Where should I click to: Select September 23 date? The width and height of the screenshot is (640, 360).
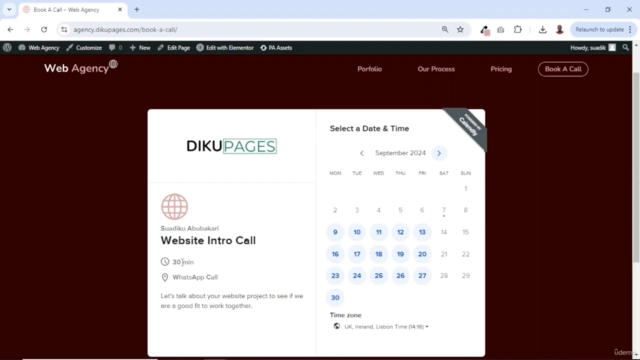point(335,276)
